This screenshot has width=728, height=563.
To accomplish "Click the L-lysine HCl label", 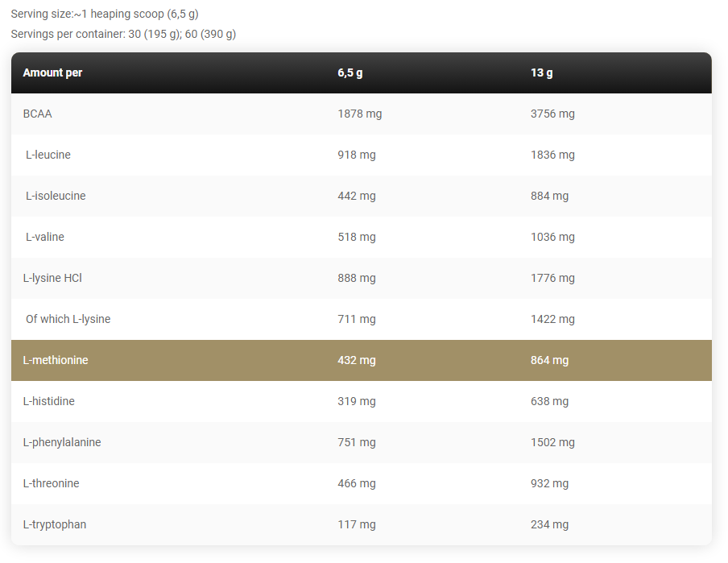I will click(52, 278).
